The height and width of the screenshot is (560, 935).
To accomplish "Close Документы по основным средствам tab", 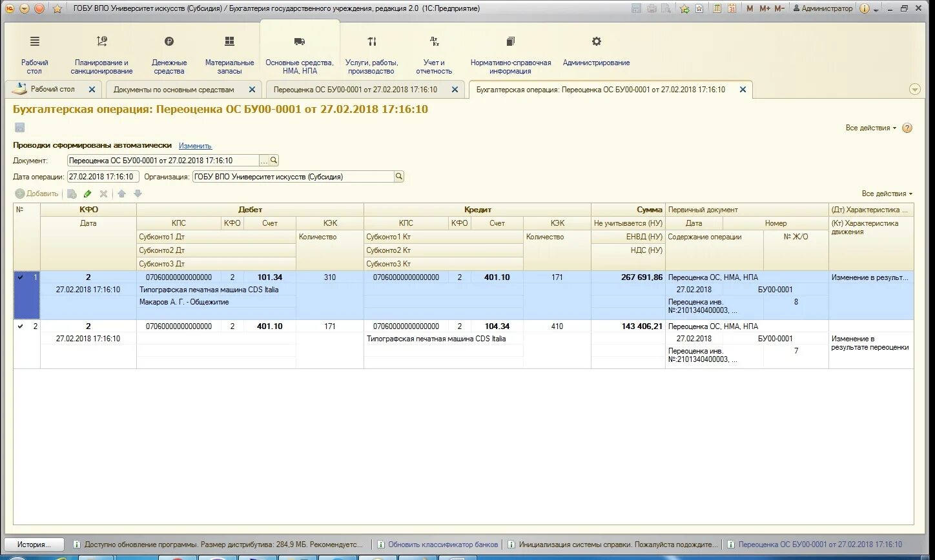I will coord(252,90).
